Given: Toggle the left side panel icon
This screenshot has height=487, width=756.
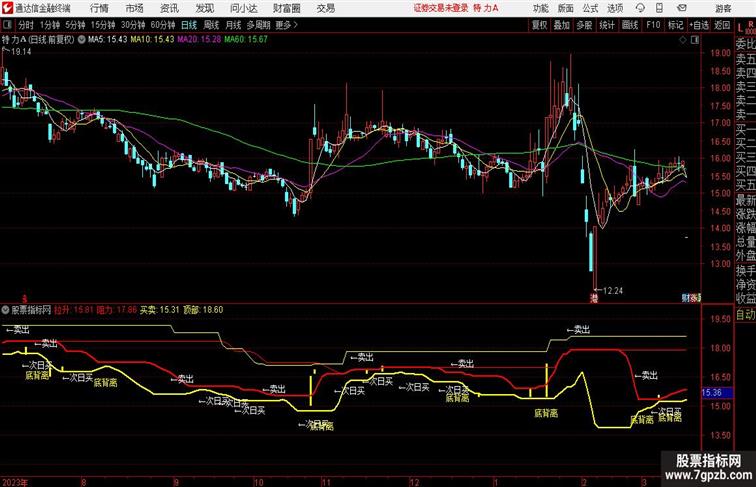Looking at the screenshot, I should click(7, 25).
